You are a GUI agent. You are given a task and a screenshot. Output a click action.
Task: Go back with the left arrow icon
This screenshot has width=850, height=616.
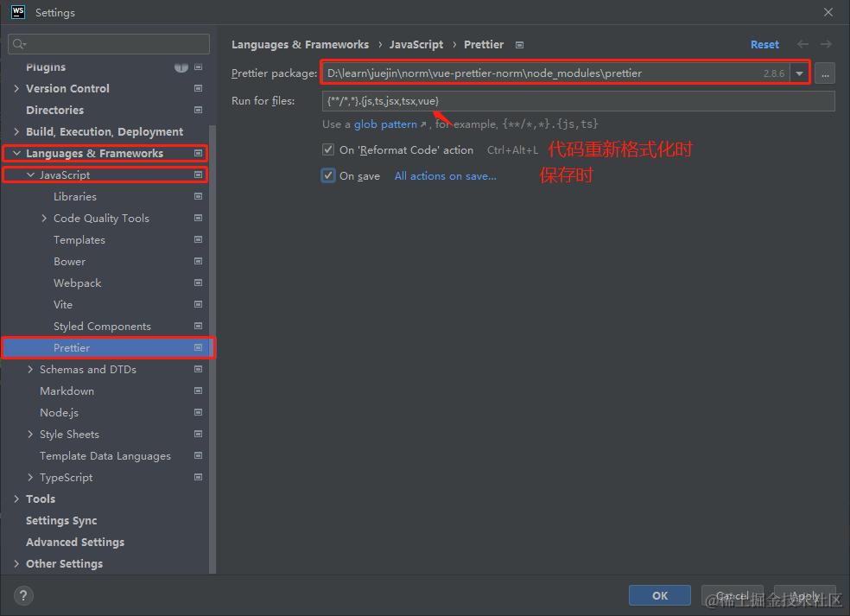click(802, 44)
